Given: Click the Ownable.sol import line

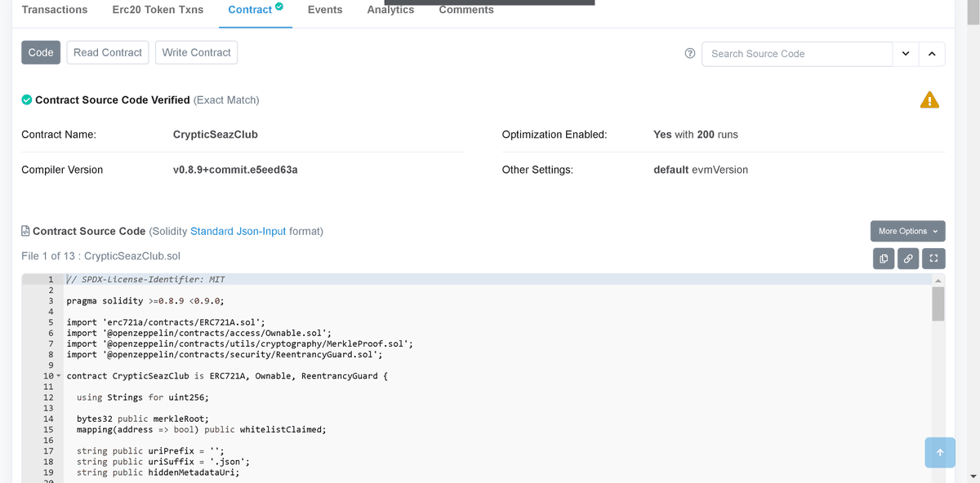Looking at the screenshot, I should point(199,333).
